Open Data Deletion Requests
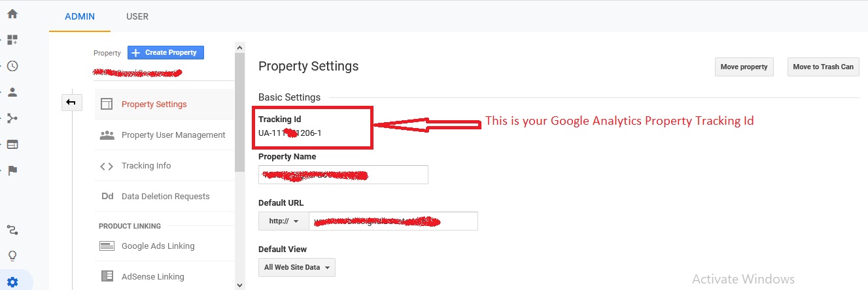Viewport: 868px width, 290px height. tap(164, 196)
